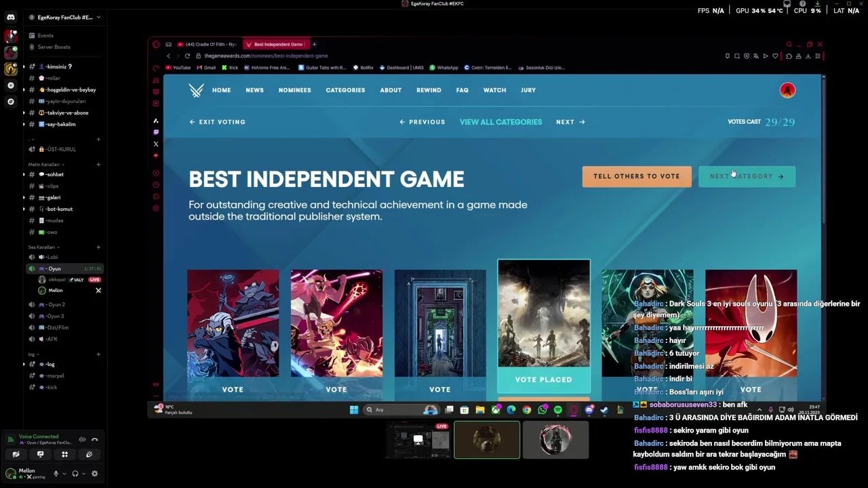Viewport: 868px width, 488px height.
Task: Toggle Discord headphones deafen
Action: pos(75,474)
